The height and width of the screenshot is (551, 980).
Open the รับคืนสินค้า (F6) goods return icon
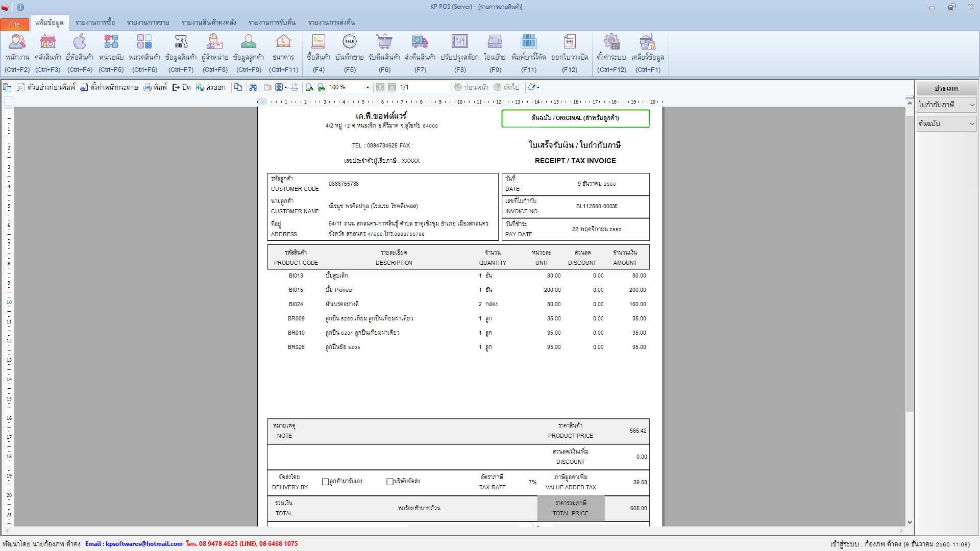[384, 54]
